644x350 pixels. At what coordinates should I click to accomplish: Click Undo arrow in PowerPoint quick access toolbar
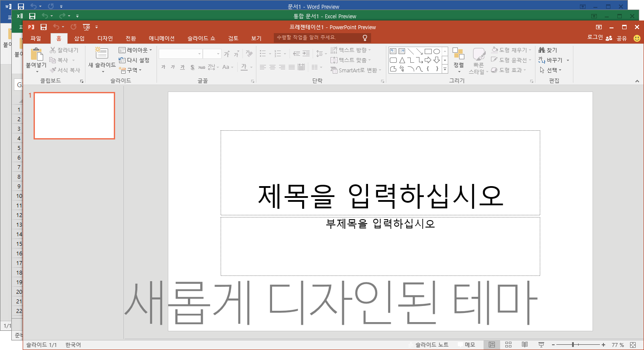(x=56, y=27)
